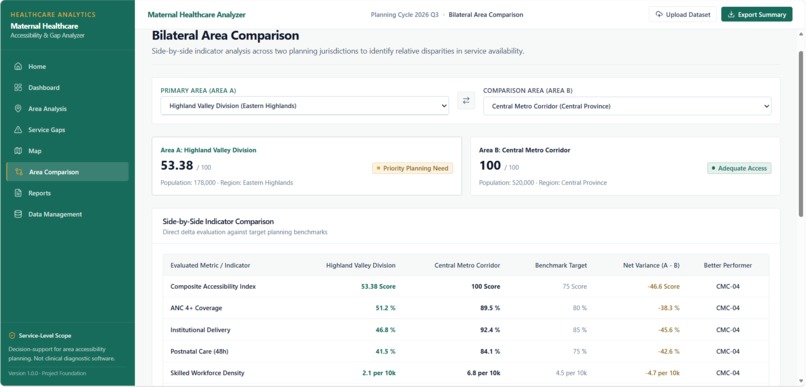806x387 pixels.
Task: Select the Institutional Delivery row label
Action: [200, 329]
